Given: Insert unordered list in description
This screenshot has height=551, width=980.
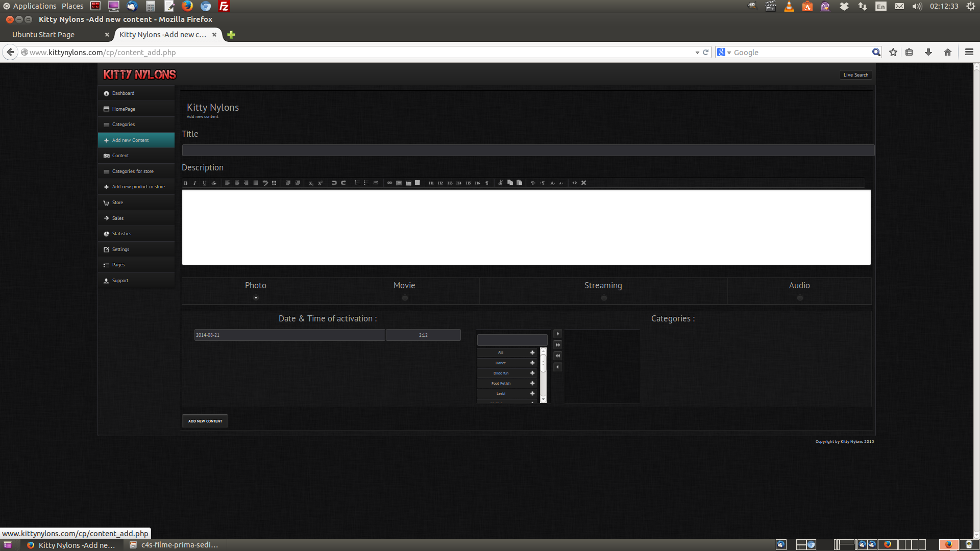Looking at the screenshot, I should tap(366, 183).
